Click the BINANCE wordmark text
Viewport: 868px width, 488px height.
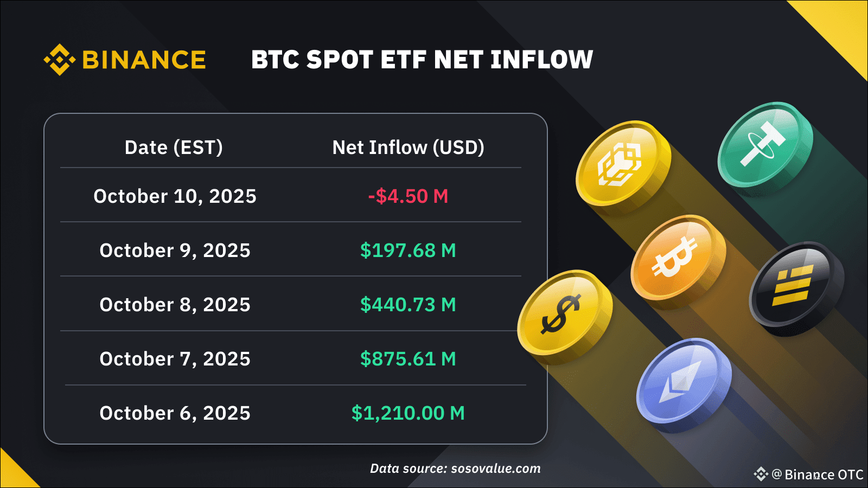144,60
